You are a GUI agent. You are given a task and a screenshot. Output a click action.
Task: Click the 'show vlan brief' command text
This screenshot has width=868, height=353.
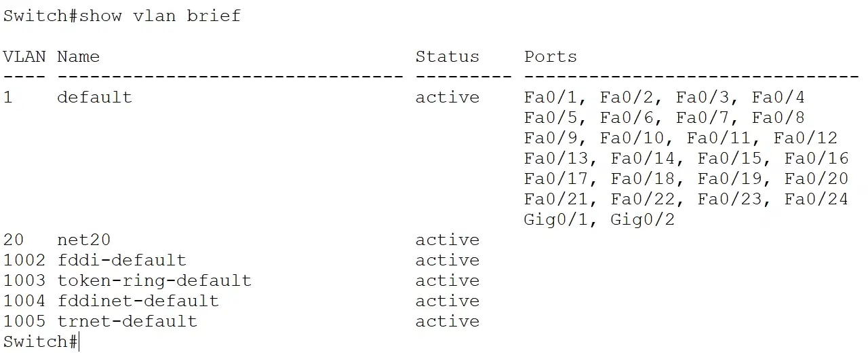160,16
